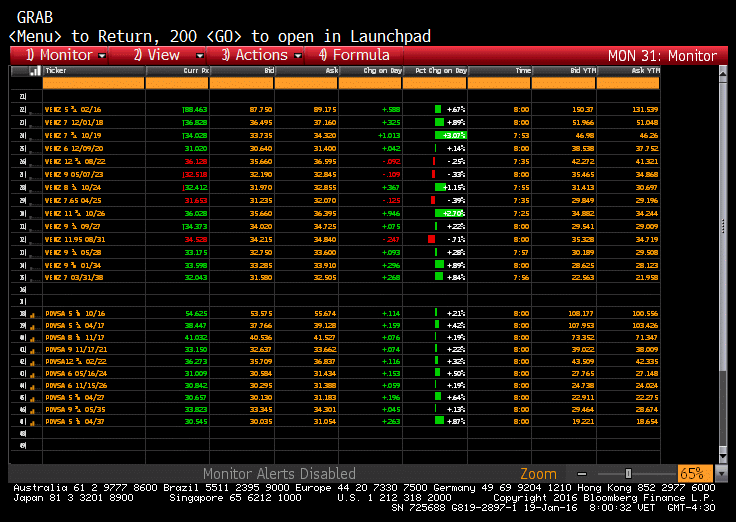Open the 4) Formula menu
The height and width of the screenshot is (522, 736).
[x=354, y=55]
